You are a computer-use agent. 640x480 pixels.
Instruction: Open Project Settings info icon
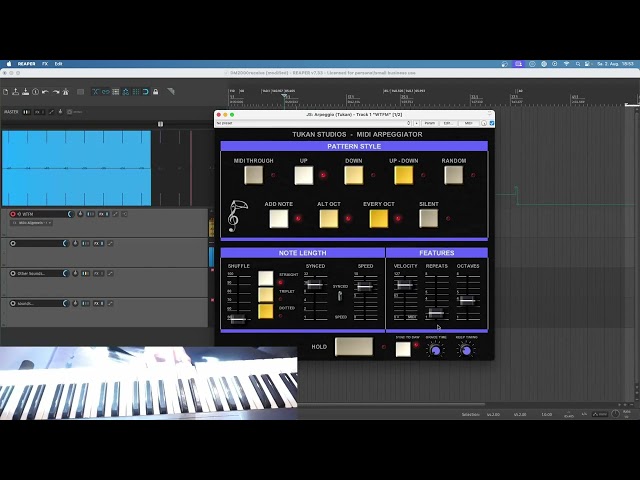[x=36, y=92]
